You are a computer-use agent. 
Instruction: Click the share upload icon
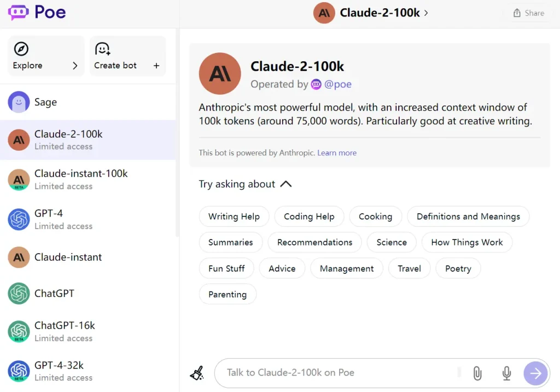coord(517,13)
